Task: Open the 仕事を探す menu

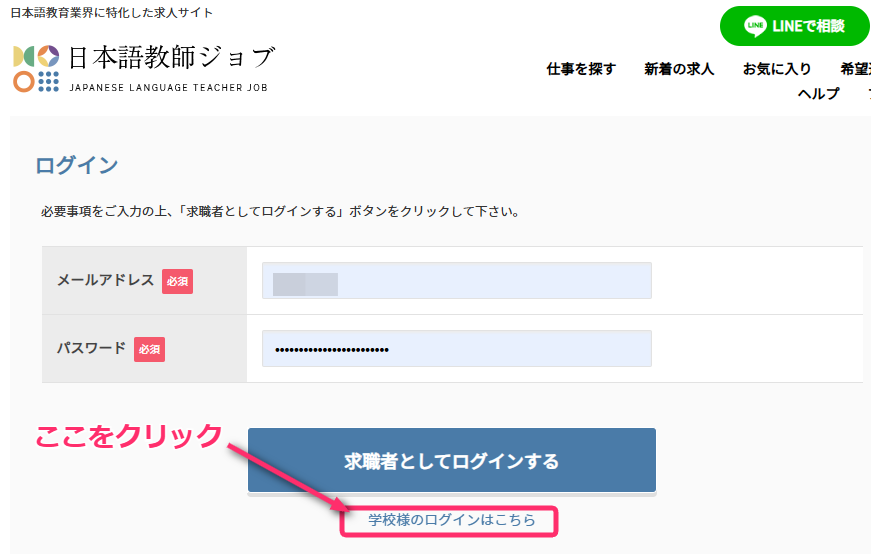Action: click(581, 69)
